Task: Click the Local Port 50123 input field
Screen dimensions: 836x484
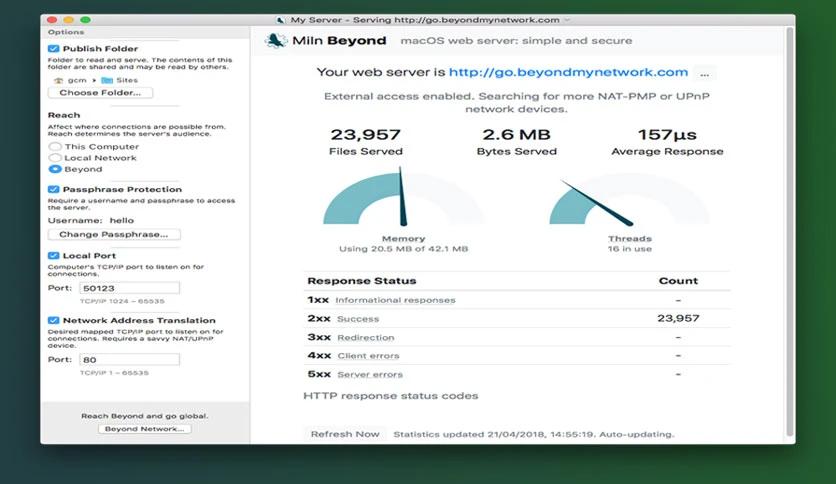Action: click(x=130, y=288)
